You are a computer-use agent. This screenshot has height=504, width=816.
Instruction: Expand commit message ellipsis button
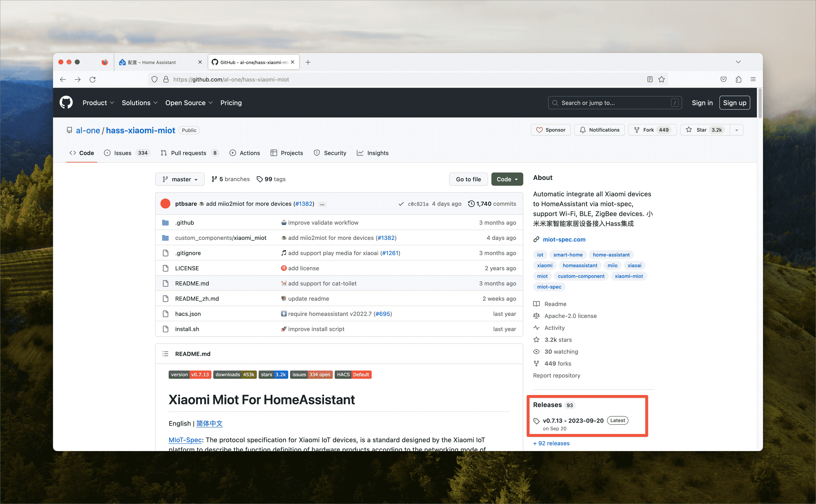[322, 204]
